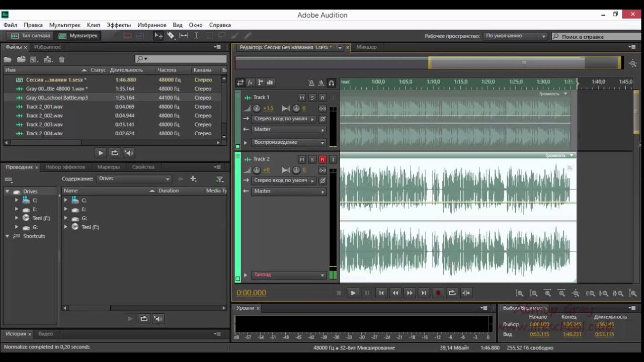
Task: Click the Insert into Multitrack icon
Action: point(48,59)
